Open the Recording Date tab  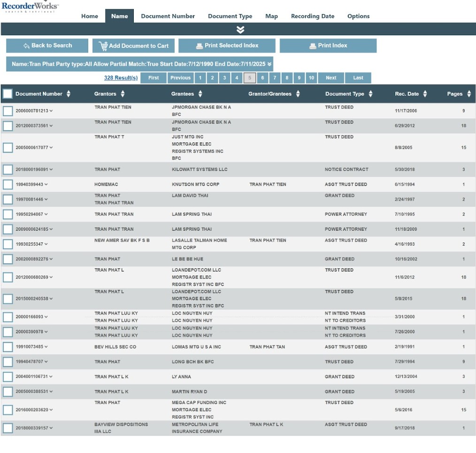click(x=313, y=16)
